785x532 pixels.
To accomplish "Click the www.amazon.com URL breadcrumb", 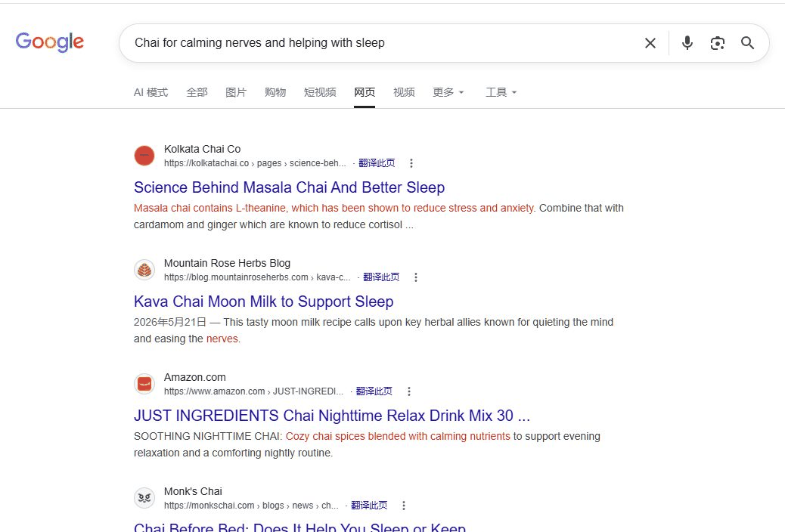I will (254, 391).
